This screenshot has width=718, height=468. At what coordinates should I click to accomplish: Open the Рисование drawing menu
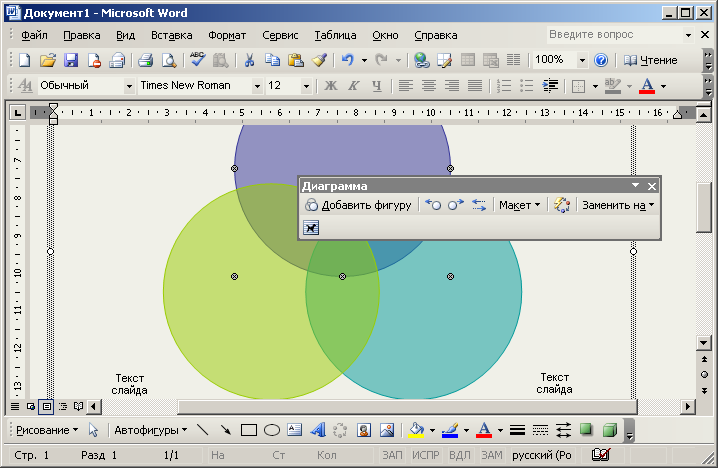pos(47,430)
